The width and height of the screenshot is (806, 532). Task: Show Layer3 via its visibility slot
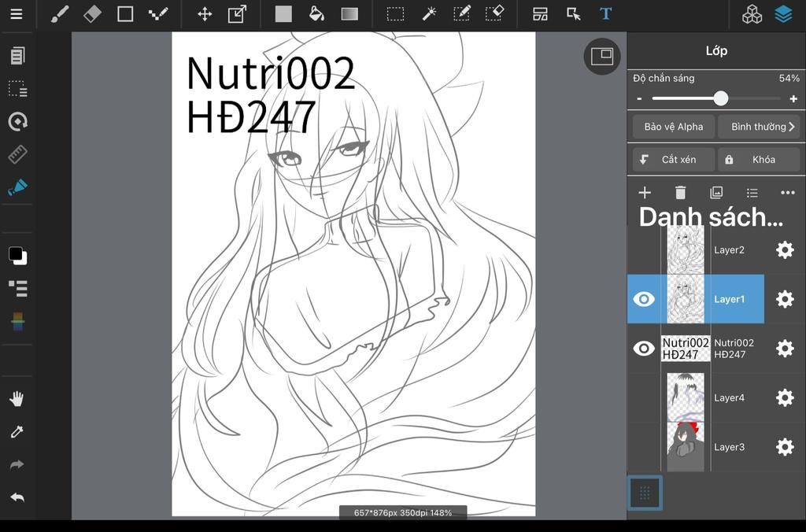click(644, 447)
